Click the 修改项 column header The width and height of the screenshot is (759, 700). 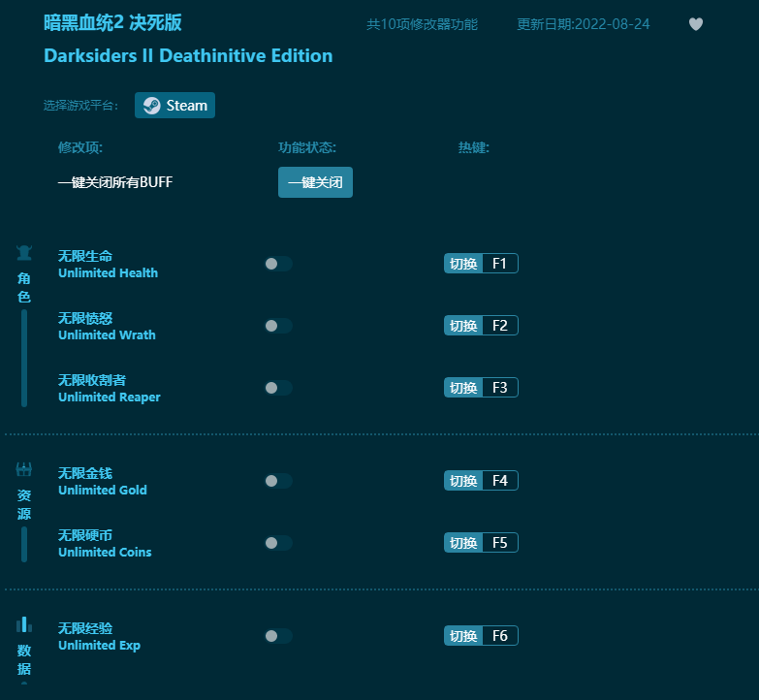coord(80,147)
